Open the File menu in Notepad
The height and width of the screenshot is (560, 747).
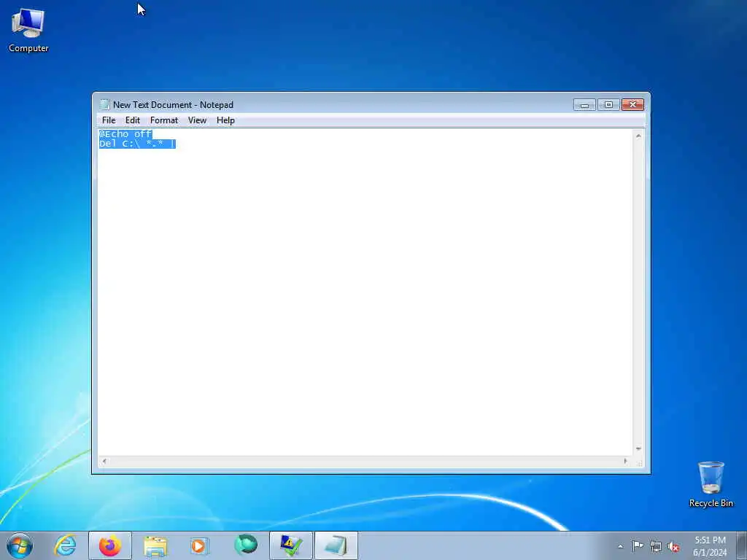[109, 120]
